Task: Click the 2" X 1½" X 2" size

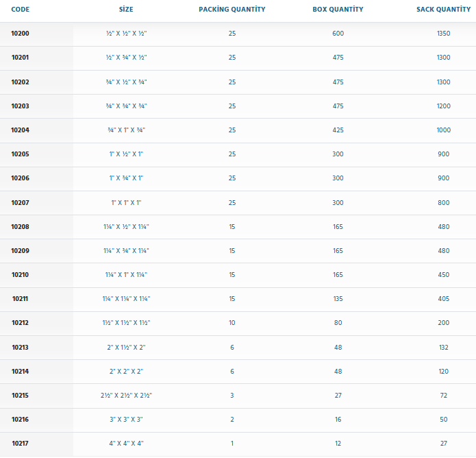Action: [x=126, y=348]
